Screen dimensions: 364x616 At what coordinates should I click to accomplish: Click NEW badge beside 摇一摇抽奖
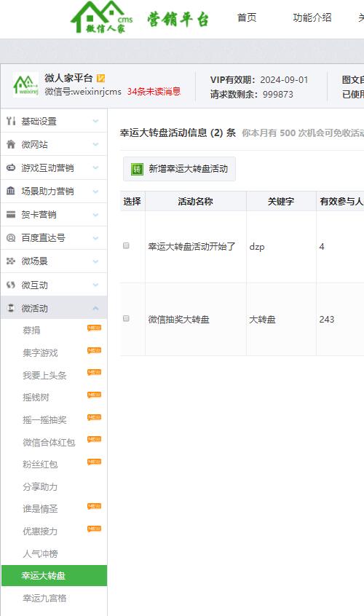coord(94,417)
